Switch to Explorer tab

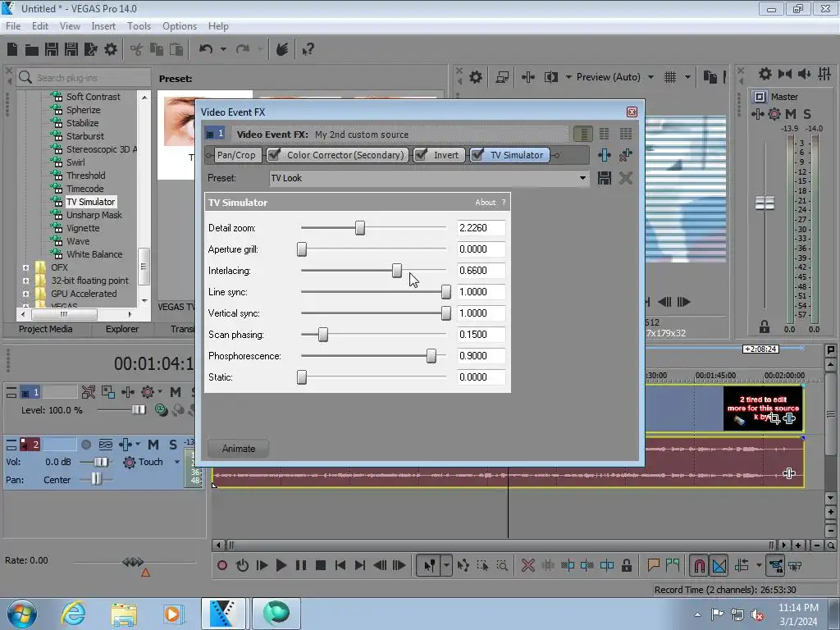[x=121, y=329]
